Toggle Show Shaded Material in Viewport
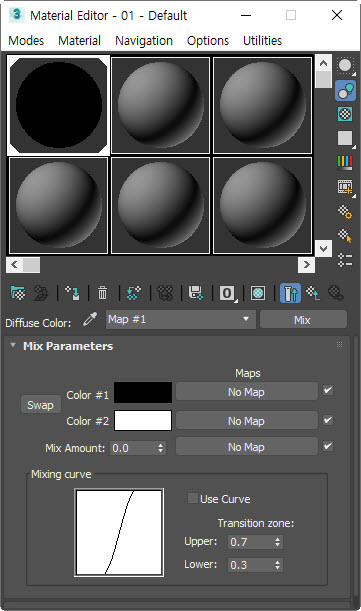Viewport: 361px width, 611px height. [258, 293]
